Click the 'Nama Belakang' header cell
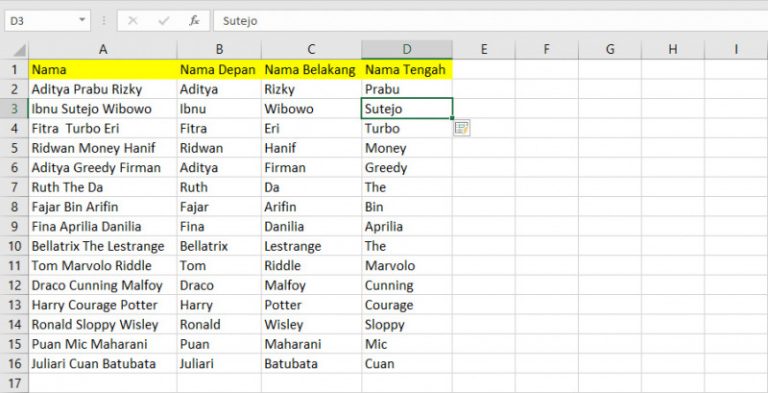Image resolution: width=768 pixels, height=393 pixels. (312, 70)
